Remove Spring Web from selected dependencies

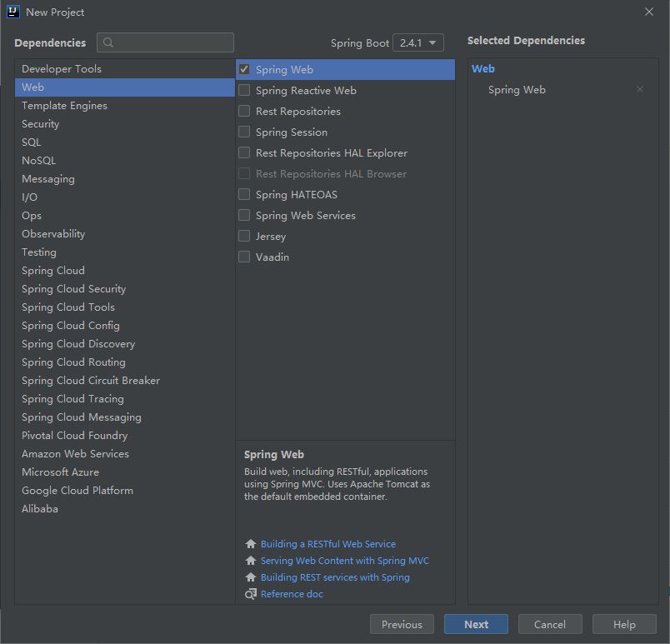coord(640,89)
